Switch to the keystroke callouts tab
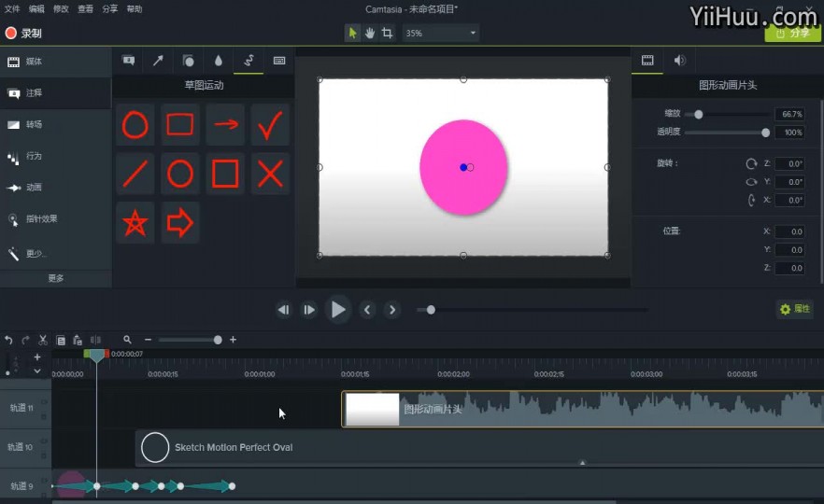The width and height of the screenshot is (824, 504). click(x=279, y=61)
